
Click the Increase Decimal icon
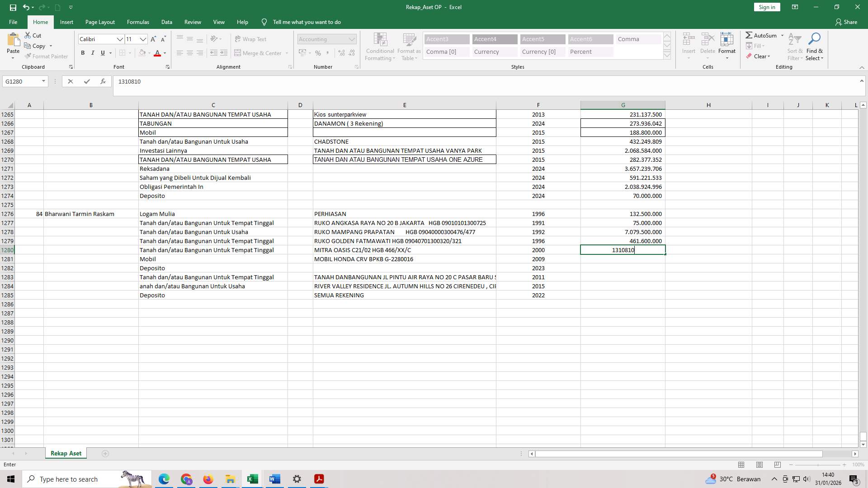340,53
